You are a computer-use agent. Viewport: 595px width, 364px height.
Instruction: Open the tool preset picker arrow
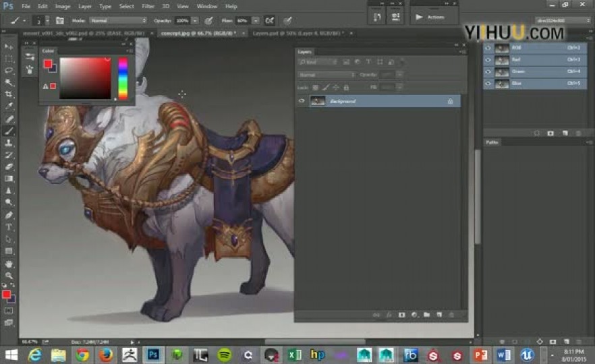tap(24, 20)
